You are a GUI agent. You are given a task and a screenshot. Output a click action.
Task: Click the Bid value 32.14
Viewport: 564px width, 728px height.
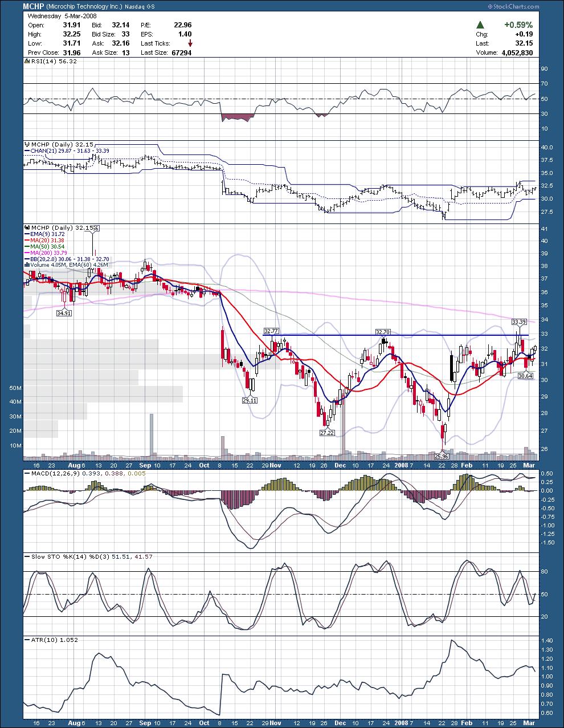[121, 25]
